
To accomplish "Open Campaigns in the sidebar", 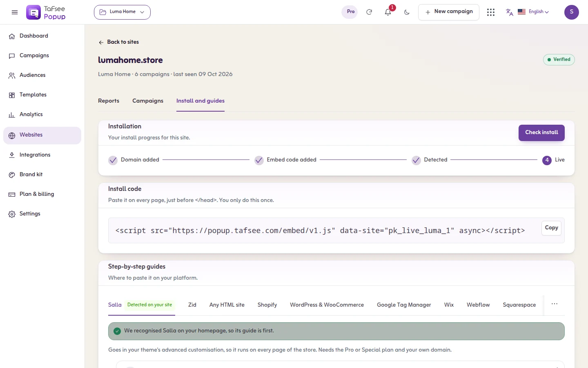I will 42,56.
